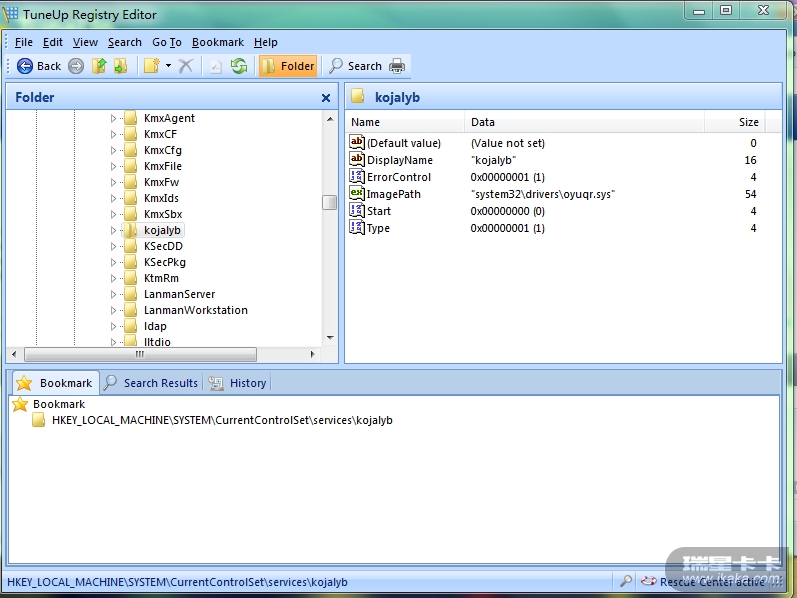Click the Back navigation button

tap(39, 66)
